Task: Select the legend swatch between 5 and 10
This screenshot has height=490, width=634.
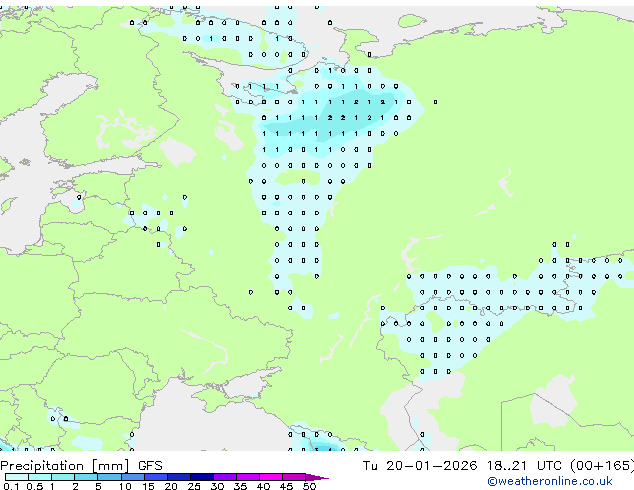Action: 109,477
